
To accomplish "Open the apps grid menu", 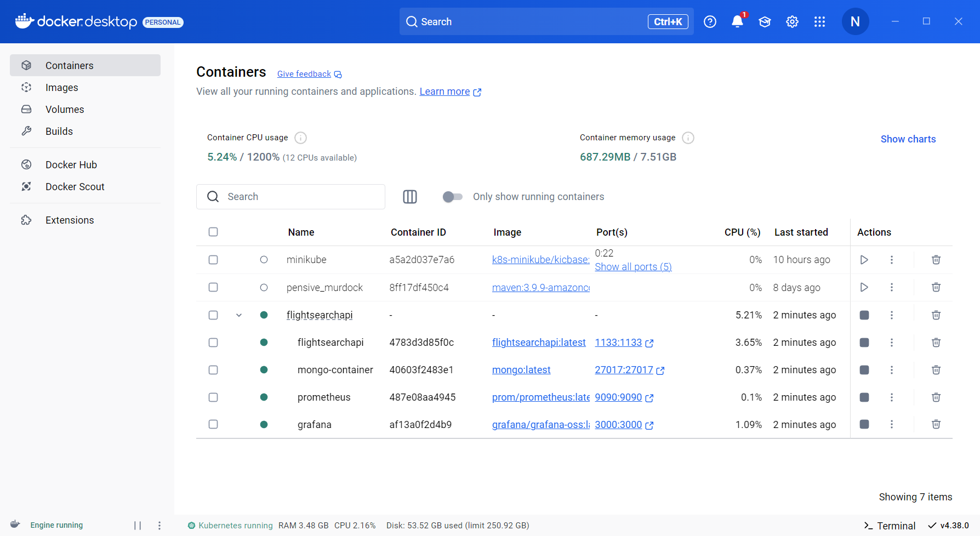I will [819, 22].
